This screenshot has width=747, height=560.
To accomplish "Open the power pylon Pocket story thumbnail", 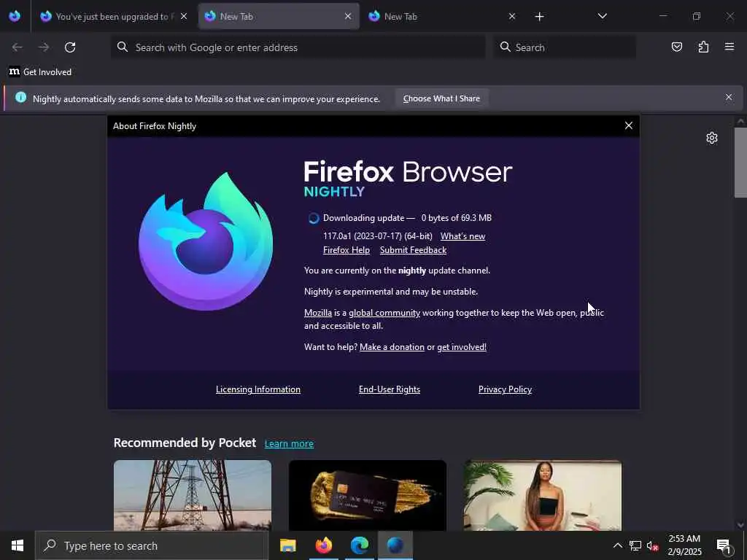I will (193, 495).
